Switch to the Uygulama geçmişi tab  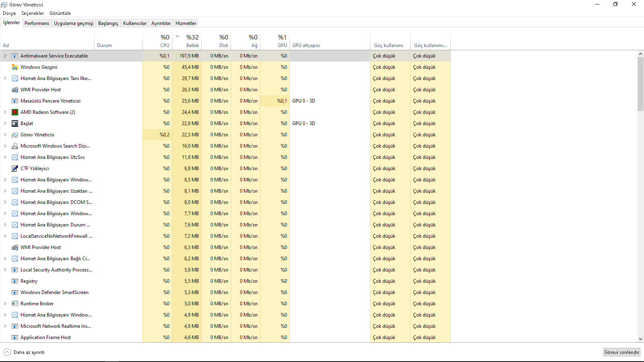[74, 23]
